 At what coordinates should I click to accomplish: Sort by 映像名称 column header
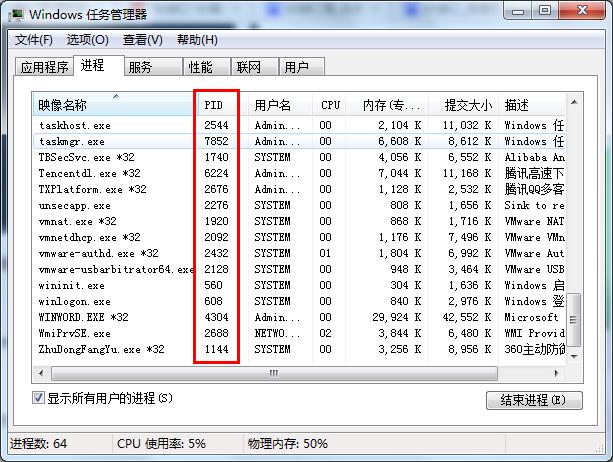[x=115, y=105]
